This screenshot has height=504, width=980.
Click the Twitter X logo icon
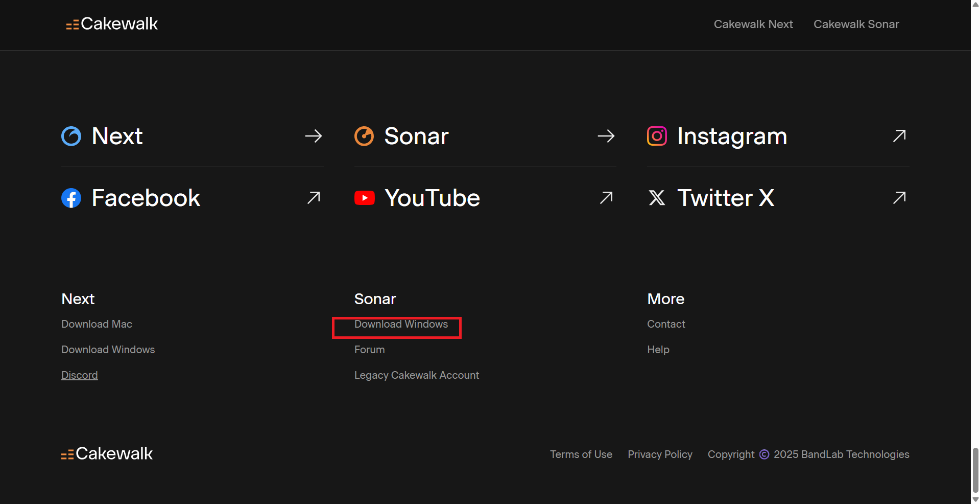[657, 198]
